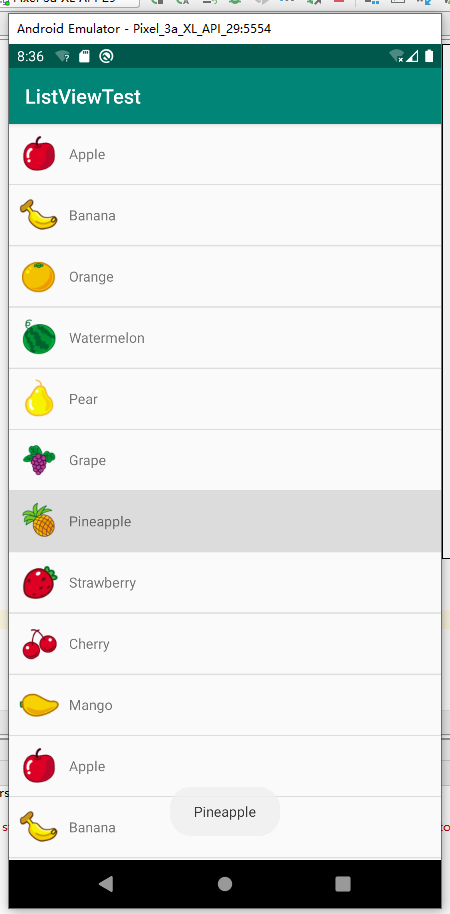Tap the mango icon
Viewport: 450px width, 914px height.
coord(39,705)
